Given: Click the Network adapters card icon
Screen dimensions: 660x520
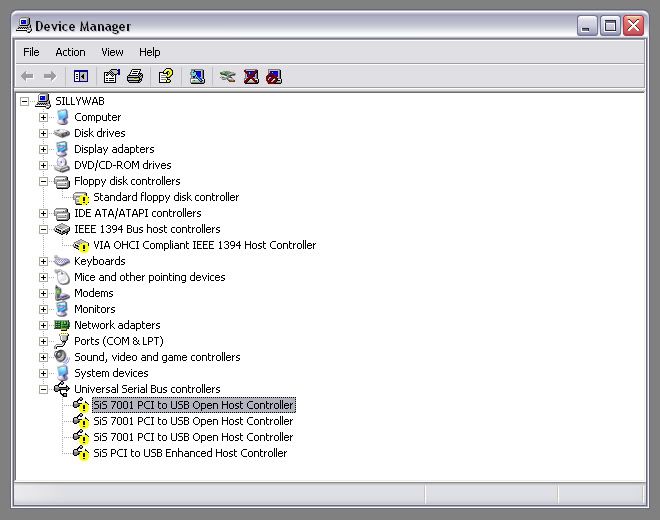Looking at the screenshot, I should click(62, 325).
